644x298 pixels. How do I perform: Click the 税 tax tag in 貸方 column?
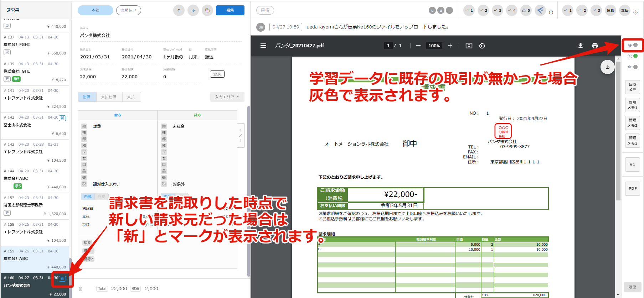[x=164, y=184]
